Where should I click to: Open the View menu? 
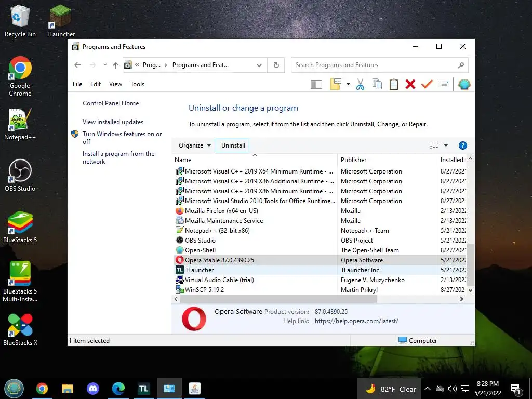coord(115,84)
